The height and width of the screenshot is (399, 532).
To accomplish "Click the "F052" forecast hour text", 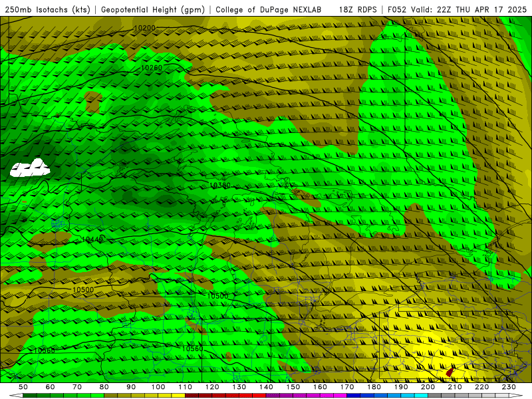I will (397, 10).
